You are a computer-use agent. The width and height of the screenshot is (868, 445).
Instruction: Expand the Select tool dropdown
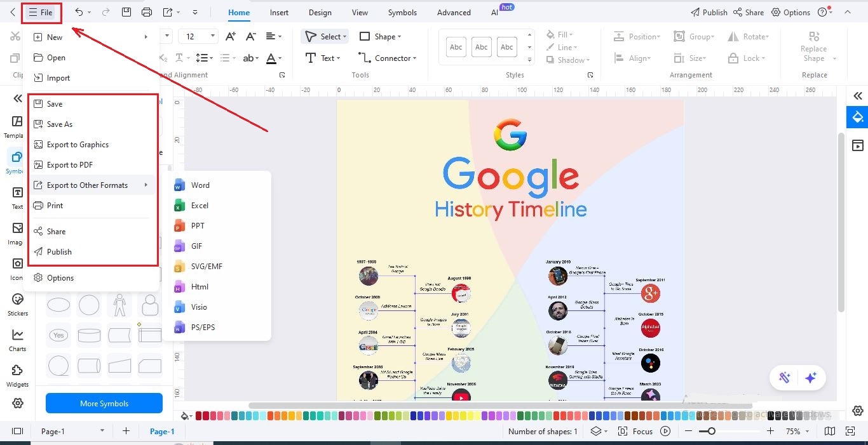(345, 37)
